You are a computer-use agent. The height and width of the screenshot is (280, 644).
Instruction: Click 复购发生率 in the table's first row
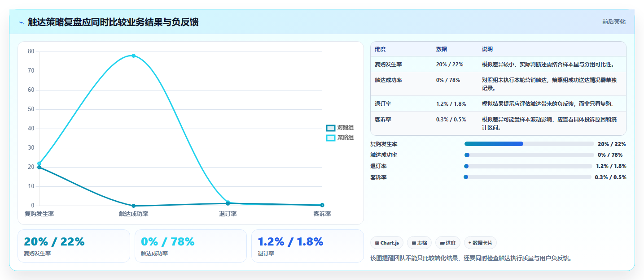[388, 65]
